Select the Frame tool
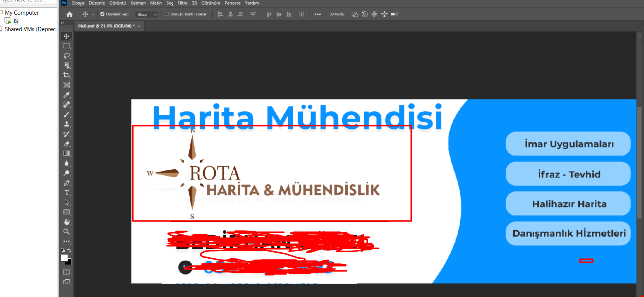This screenshot has height=297, width=644. 67,85
